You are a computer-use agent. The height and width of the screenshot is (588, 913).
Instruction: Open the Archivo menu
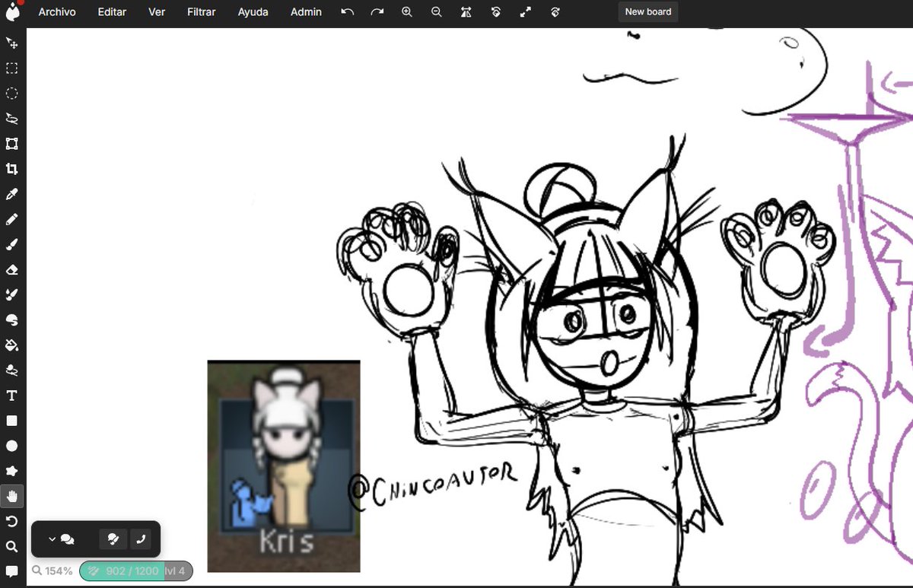tap(57, 12)
